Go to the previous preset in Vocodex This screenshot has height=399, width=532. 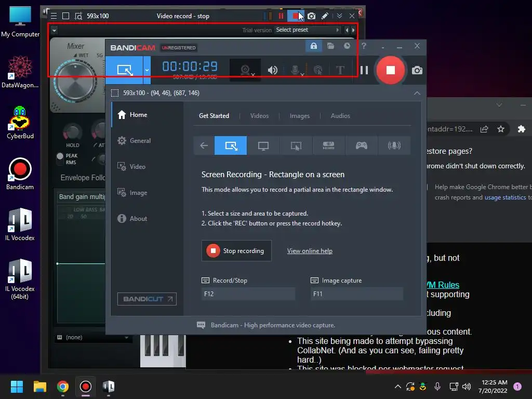(347, 30)
